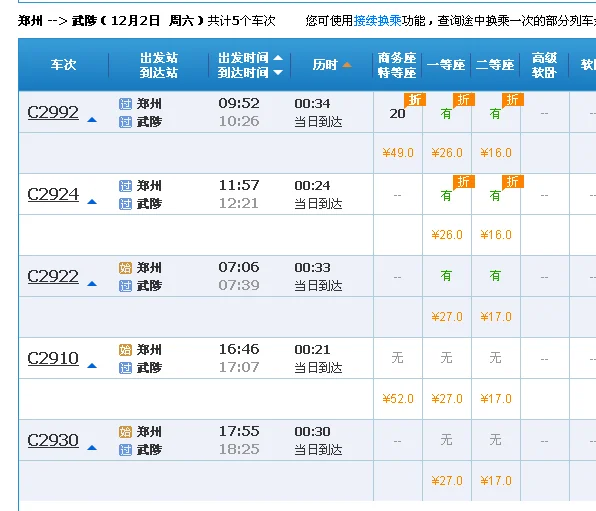Click 过 icon beside 郑州 for C2924
Image resolution: width=596 pixels, height=511 pixels.
125,186
